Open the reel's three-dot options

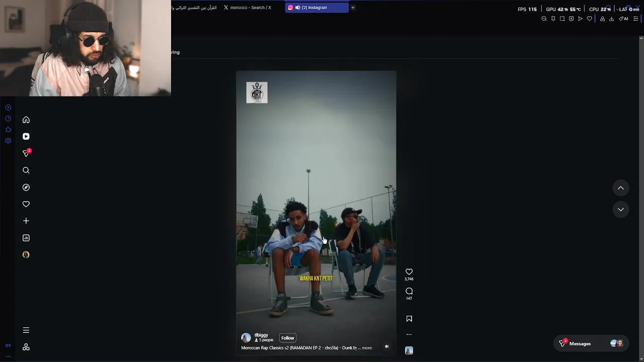tap(409, 334)
